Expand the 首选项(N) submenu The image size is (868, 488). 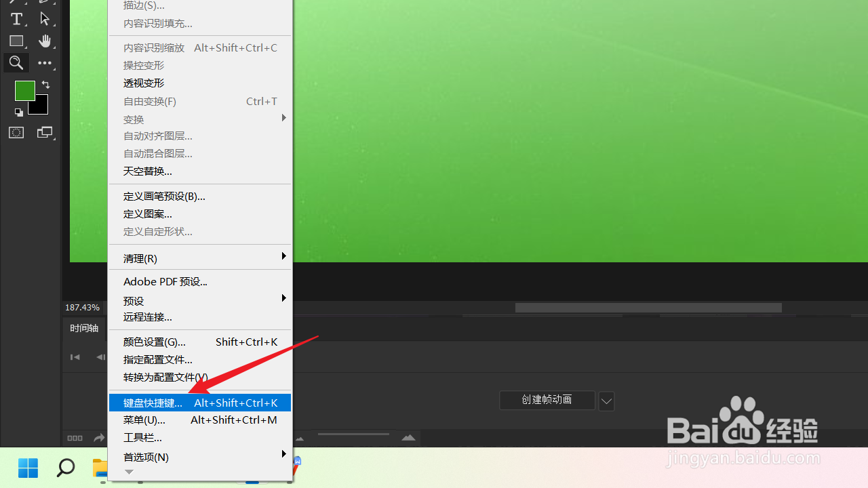point(200,457)
